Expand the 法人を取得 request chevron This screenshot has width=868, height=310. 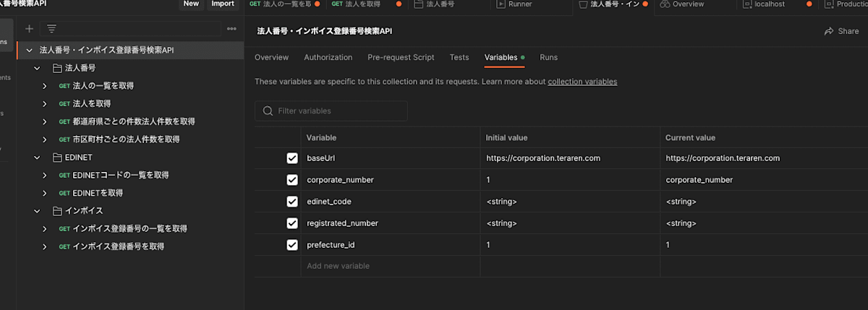(x=45, y=103)
